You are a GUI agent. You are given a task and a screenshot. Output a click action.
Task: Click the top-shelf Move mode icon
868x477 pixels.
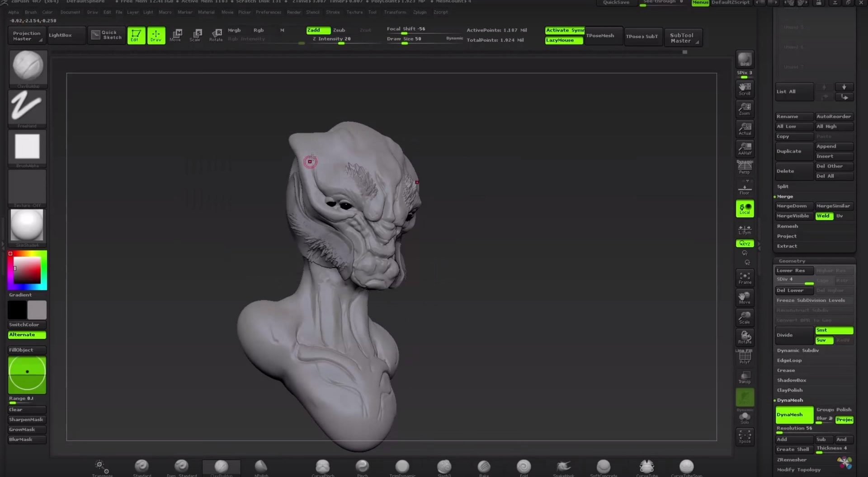[x=175, y=35]
